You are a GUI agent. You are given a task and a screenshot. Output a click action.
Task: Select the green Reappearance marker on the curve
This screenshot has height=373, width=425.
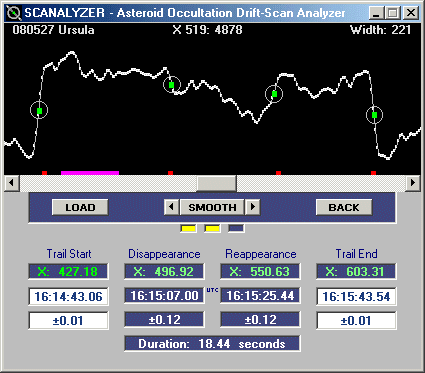(x=274, y=94)
